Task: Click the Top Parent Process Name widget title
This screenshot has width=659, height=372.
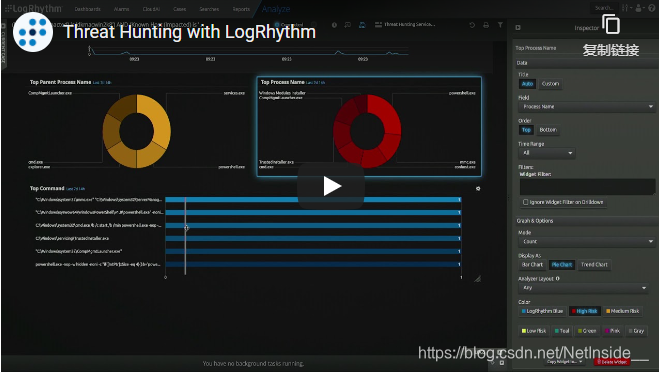Action: pos(60,82)
